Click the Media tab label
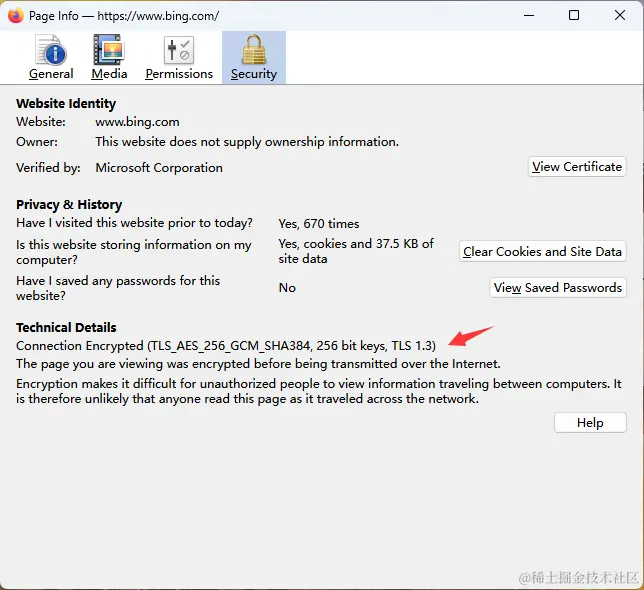 (x=109, y=74)
